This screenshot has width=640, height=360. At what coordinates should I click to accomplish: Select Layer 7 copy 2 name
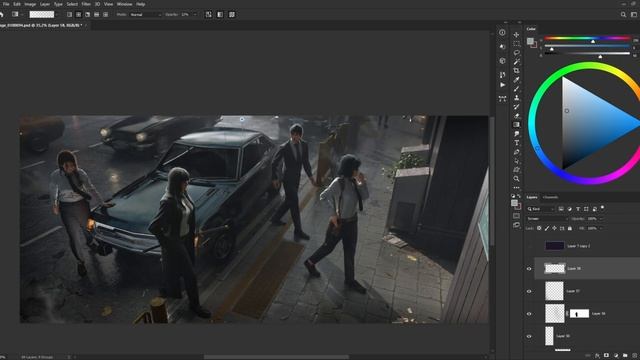578,246
